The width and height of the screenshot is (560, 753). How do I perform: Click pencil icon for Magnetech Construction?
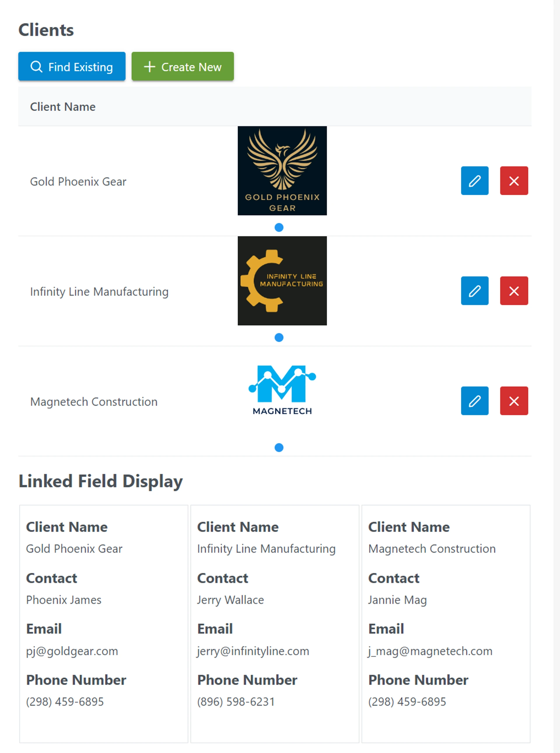click(474, 401)
